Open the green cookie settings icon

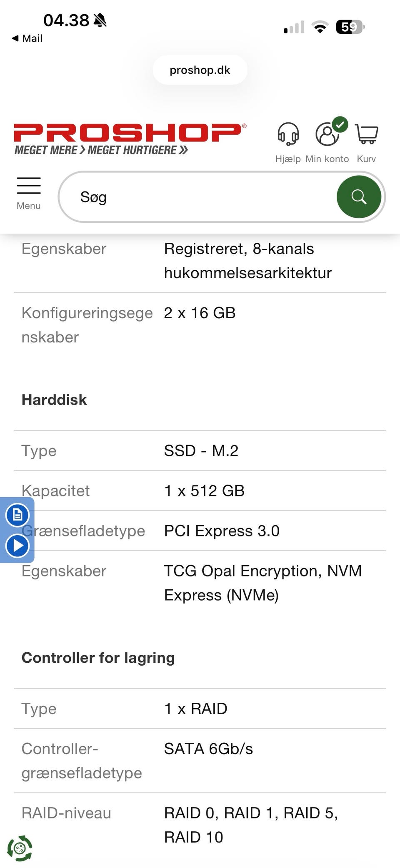tap(20, 848)
